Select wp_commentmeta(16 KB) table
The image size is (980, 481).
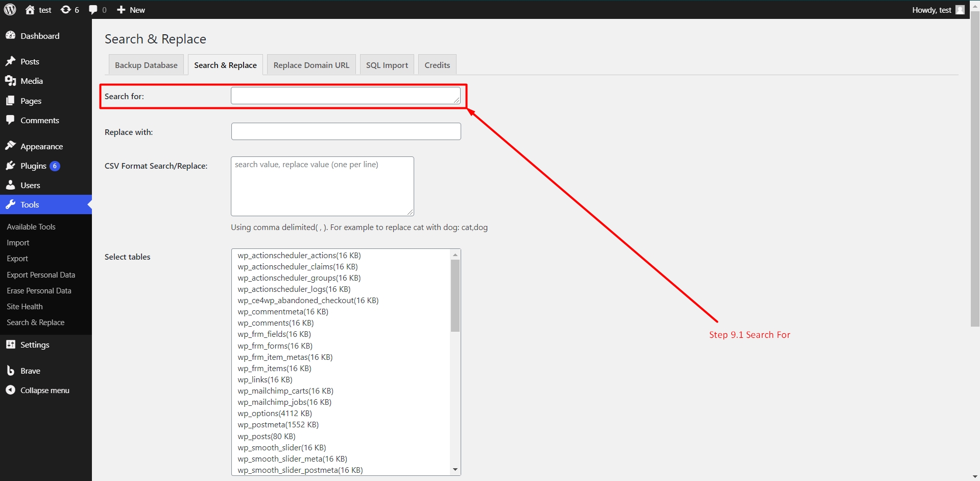(x=283, y=311)
